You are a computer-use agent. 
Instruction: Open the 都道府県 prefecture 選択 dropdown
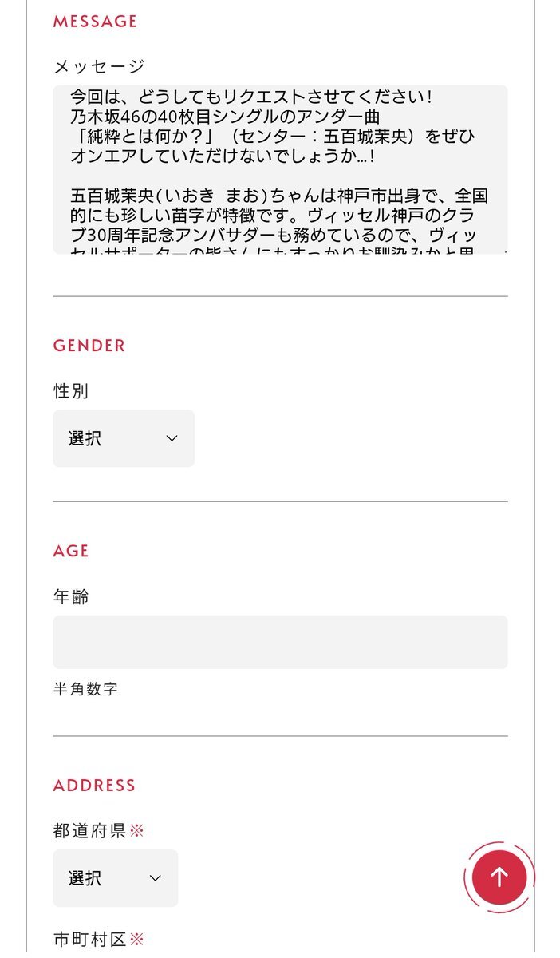(115, 878)
